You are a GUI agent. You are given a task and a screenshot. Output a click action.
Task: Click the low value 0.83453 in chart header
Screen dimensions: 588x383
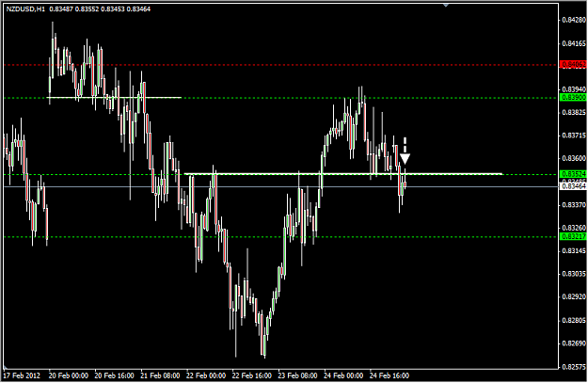click(113, 9)
